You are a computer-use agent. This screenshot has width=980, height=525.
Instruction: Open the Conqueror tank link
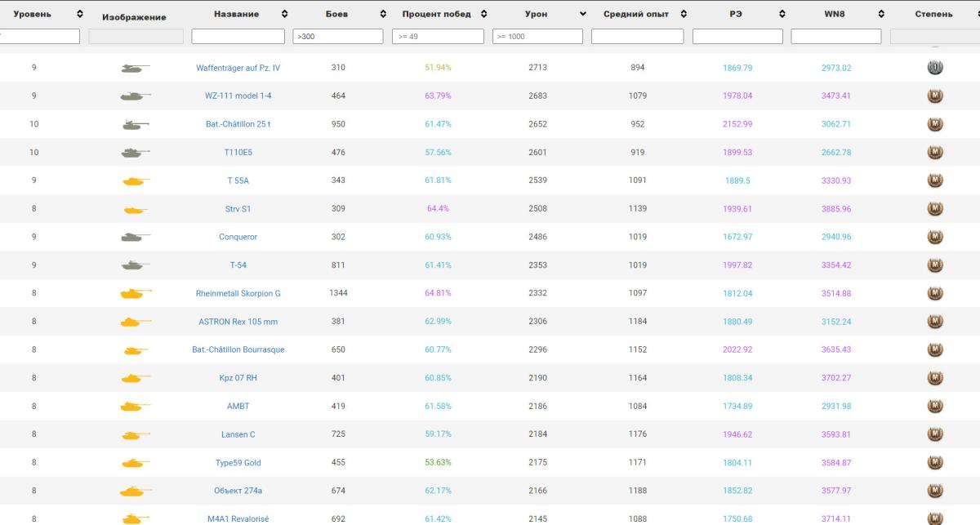tap(238, 238)
